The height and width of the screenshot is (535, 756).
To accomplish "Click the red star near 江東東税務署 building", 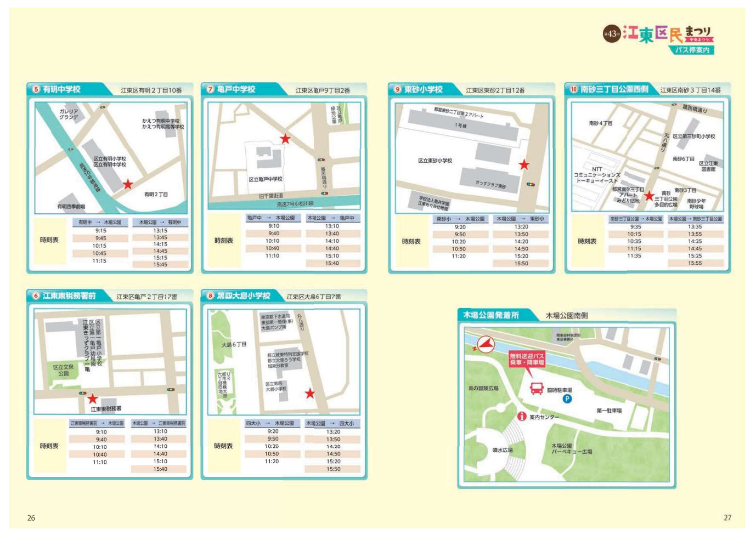I will click(93, 399).
